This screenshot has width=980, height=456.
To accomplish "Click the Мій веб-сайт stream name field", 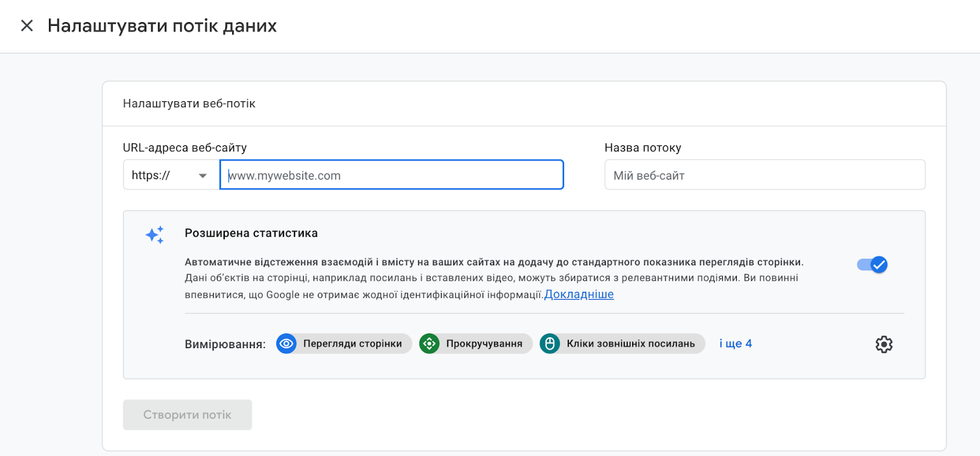I will (x=764, y=175).
